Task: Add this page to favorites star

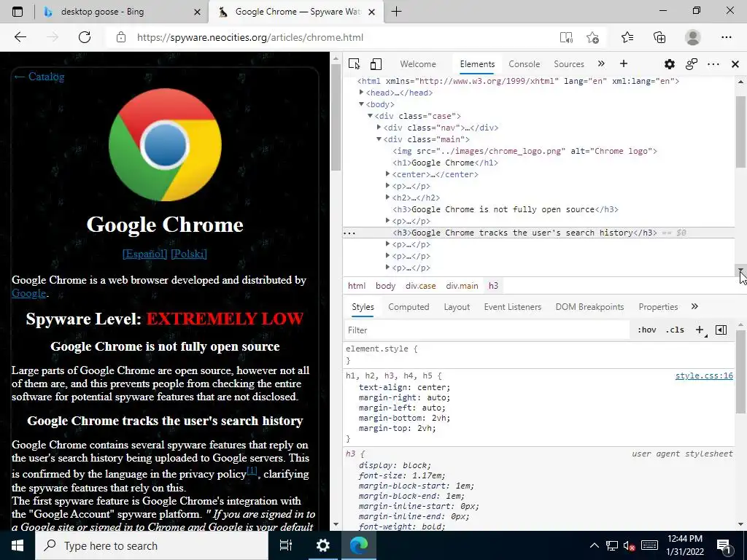Action: point(592,37)
